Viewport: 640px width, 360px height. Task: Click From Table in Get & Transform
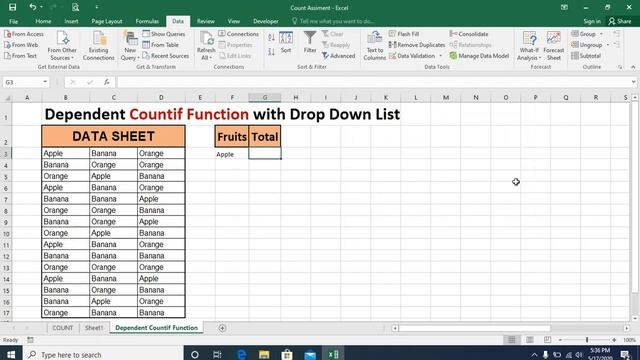coord(160,45)
